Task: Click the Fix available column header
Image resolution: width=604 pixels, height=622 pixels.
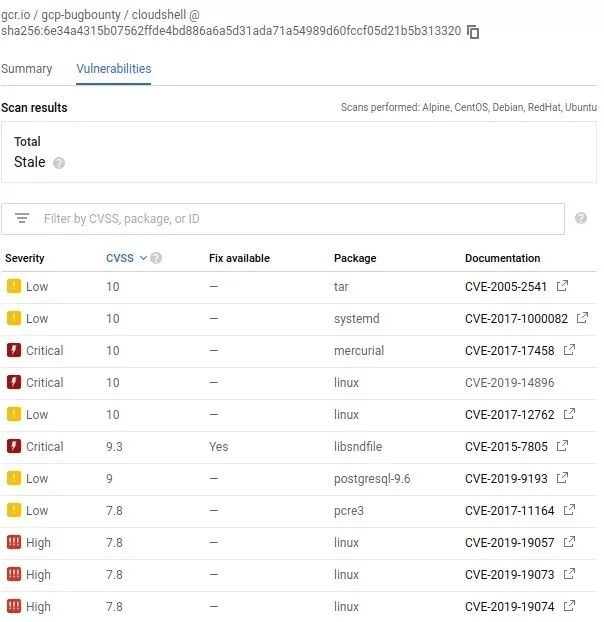Action: click(239, 258)
